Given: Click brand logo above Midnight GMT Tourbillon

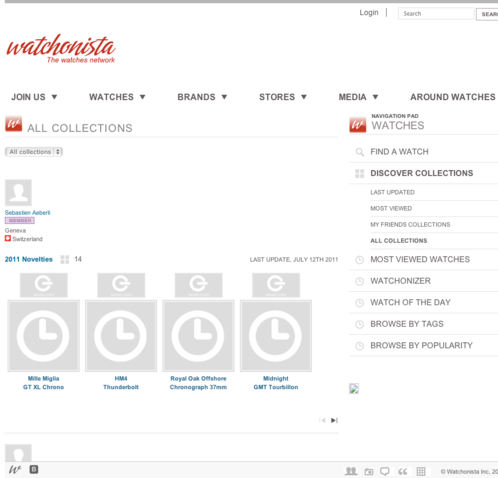Looking at the screenshot, I should [276, 285].
